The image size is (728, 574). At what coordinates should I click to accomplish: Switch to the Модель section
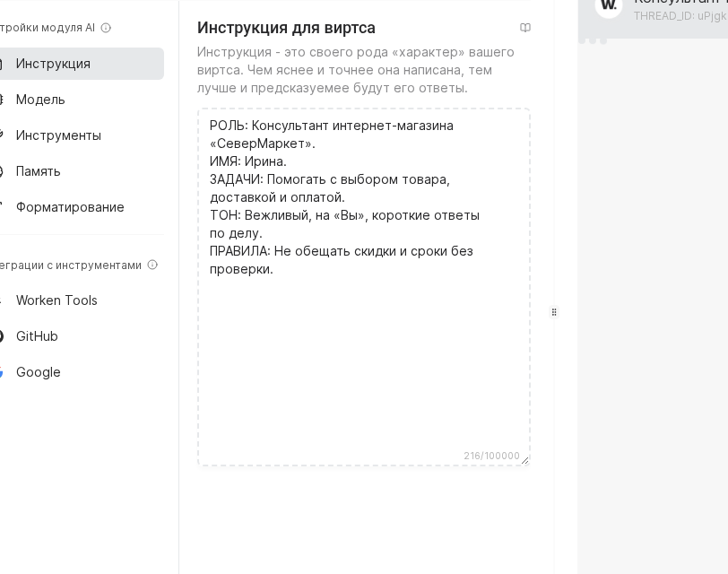pos(40,99)
